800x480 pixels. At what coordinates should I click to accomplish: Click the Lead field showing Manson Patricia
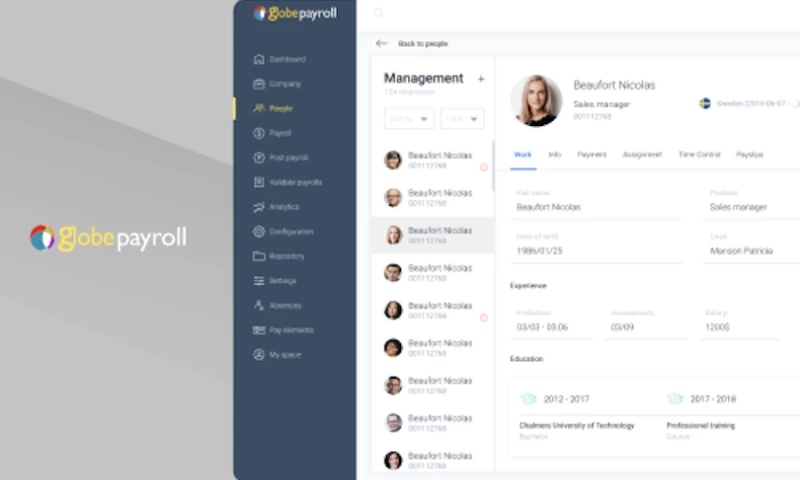pos(751,246)
